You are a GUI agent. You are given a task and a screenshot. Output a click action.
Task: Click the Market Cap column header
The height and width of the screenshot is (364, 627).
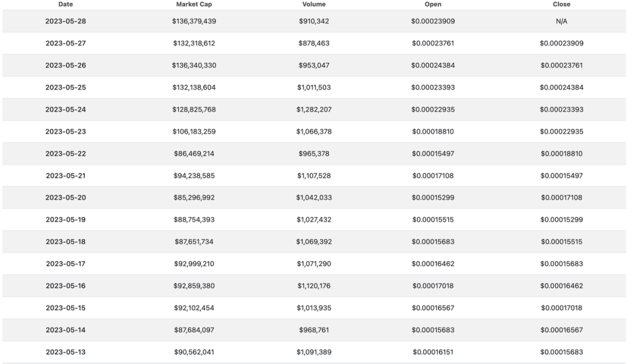pyautogui.click(x=194, y=5)
